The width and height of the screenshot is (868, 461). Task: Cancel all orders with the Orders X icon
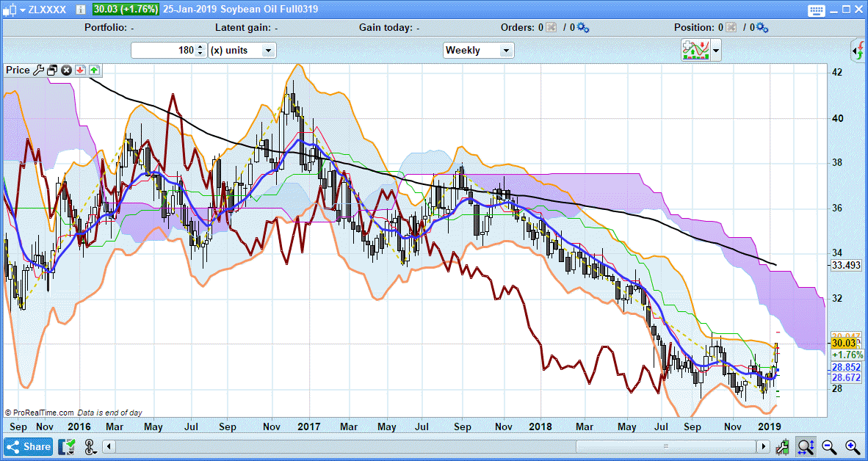[551, 27]
